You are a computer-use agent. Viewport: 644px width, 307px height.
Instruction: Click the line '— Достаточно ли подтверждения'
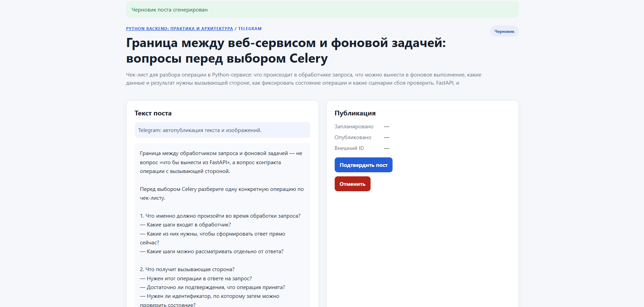[213, 287]
